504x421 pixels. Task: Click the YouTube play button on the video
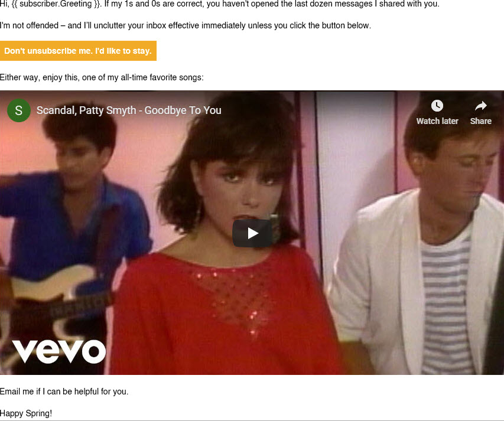[x=252, y=233]
